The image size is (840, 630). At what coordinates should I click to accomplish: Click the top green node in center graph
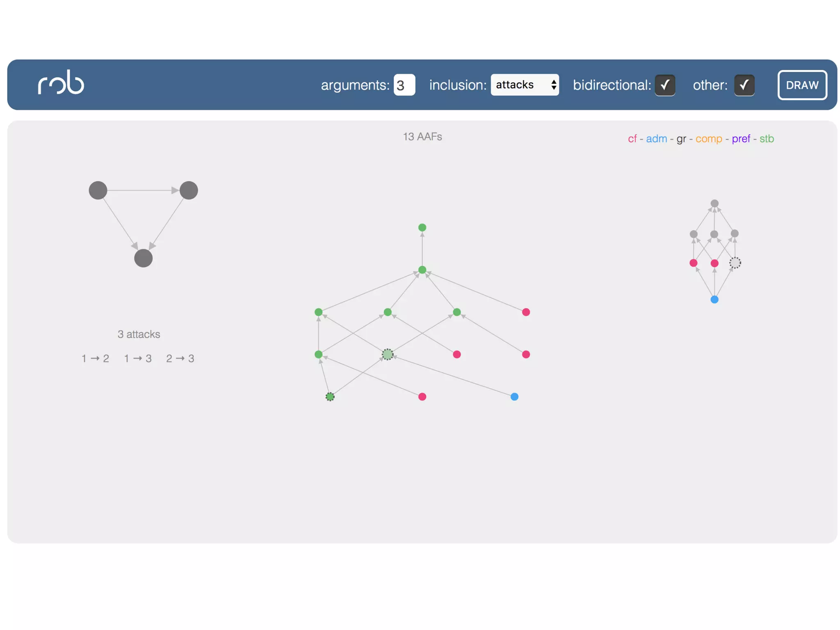coord(422,227)
